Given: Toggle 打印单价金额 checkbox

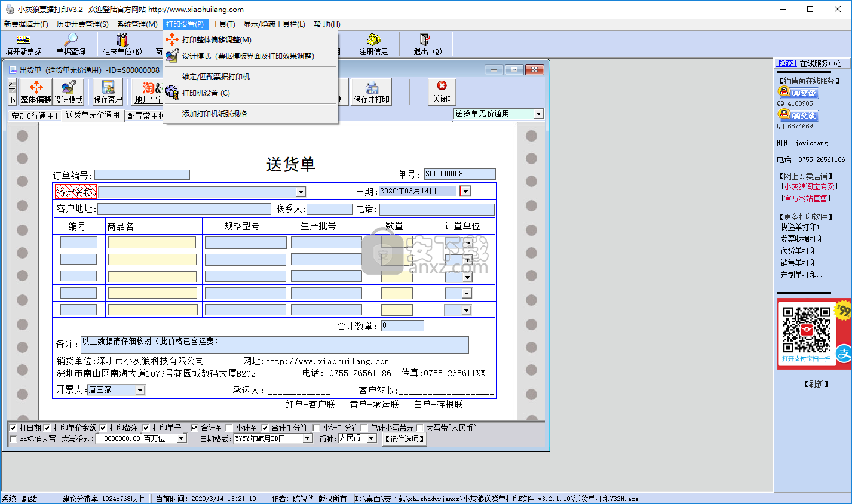Looking at the screenshot, I should pyautogui.click(x=47, y=428).
